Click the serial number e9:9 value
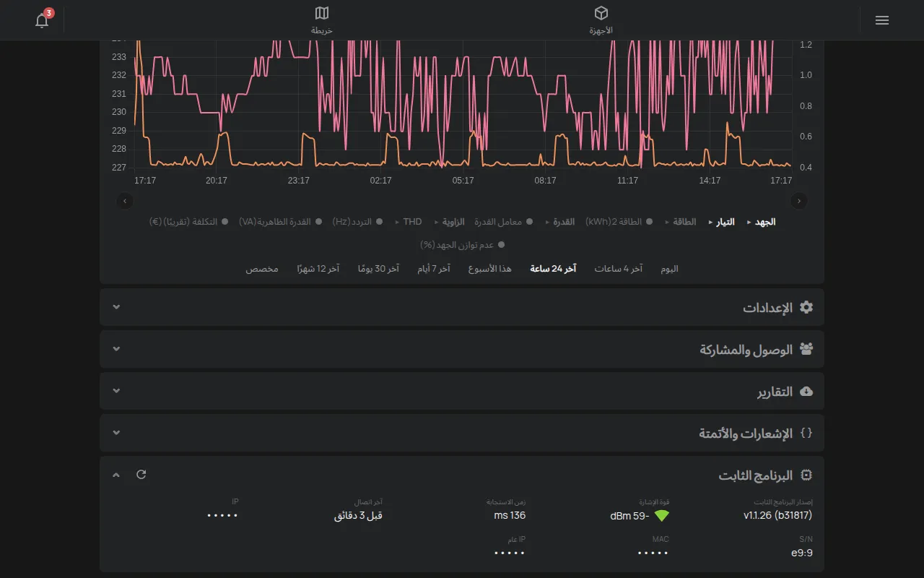Image resolution: width=924 pixels, height=578 pixels. click(x=802, y=553)
